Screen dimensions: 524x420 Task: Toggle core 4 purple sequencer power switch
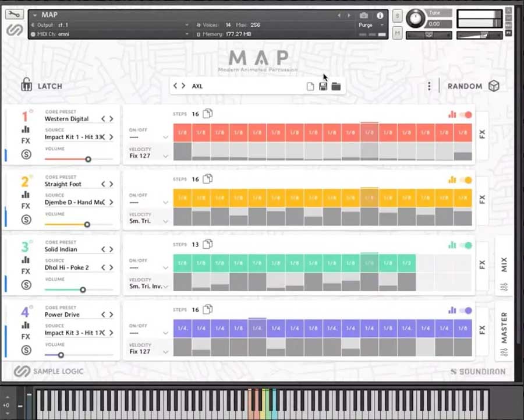click(466, 310)
